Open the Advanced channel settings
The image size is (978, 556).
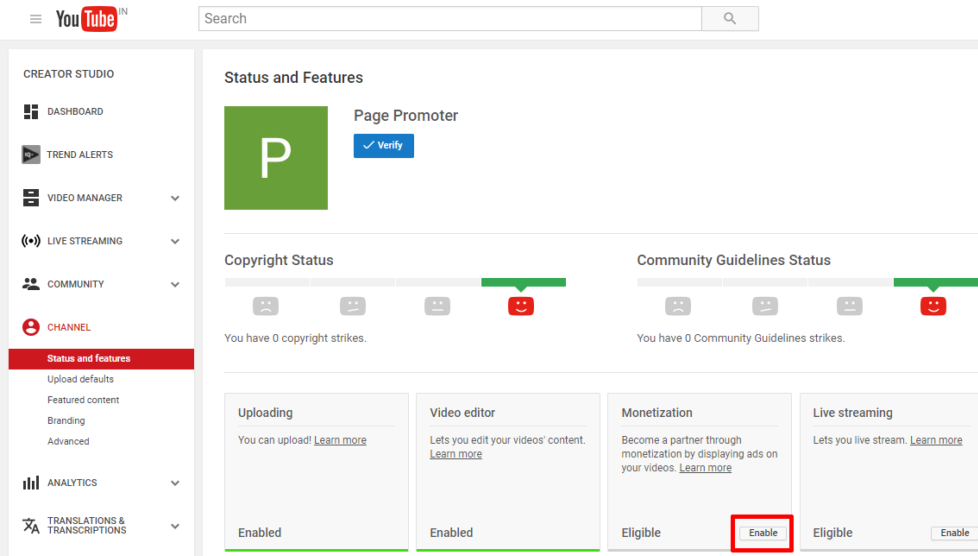68,441
